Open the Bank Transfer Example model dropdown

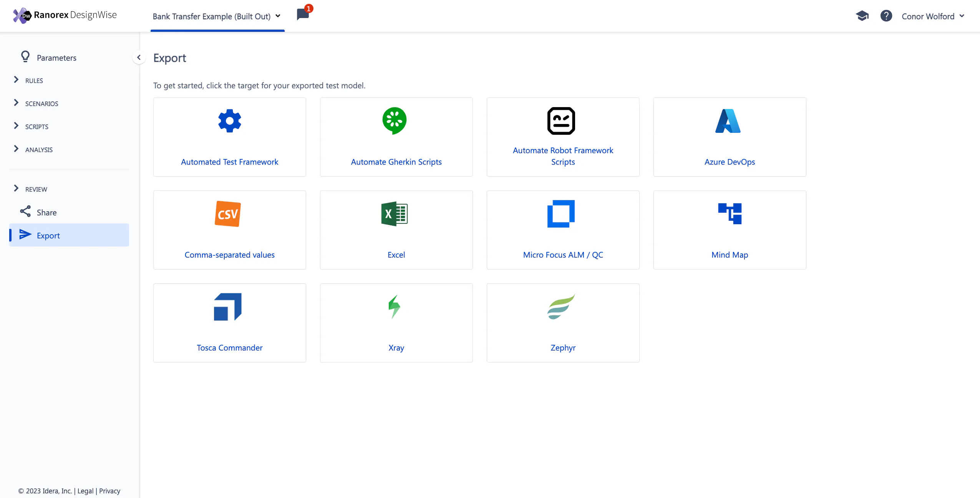(x=217, y=16)
